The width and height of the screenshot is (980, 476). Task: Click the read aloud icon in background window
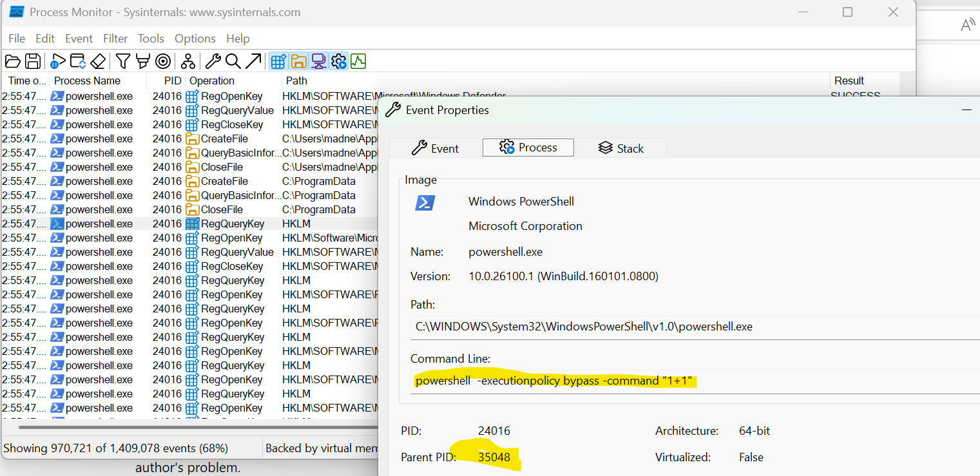click(x=967, y=25)
